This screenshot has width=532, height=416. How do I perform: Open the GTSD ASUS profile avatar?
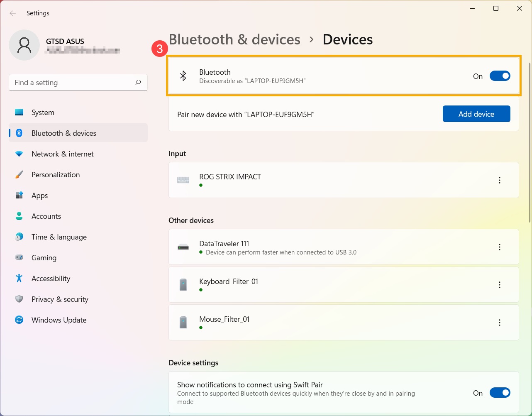click(x=24, y=45)
